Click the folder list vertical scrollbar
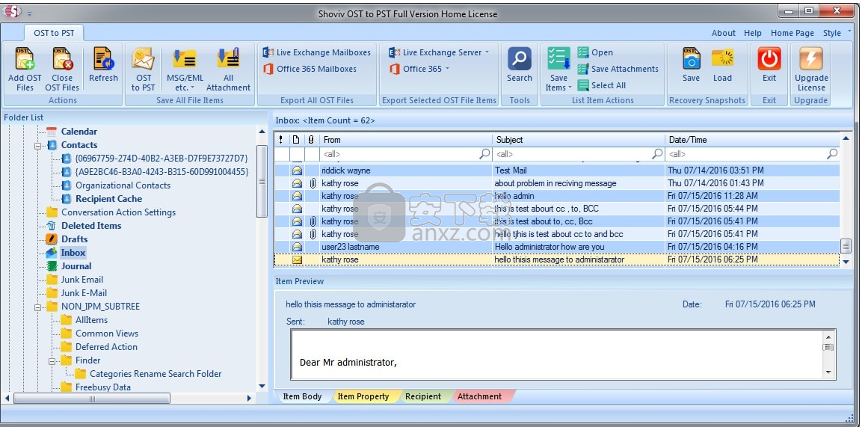This screenshot has width=868, height=427. pyautogui.click(x=262, y=181)
